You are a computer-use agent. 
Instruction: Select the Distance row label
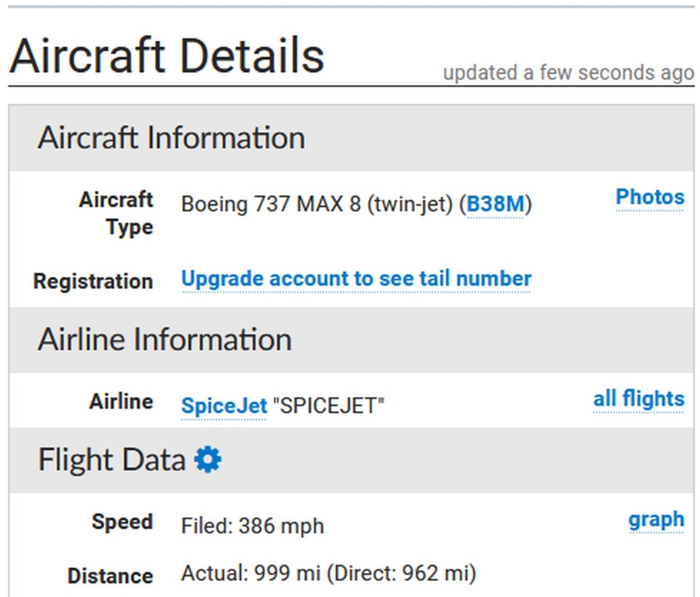[110, 576]
